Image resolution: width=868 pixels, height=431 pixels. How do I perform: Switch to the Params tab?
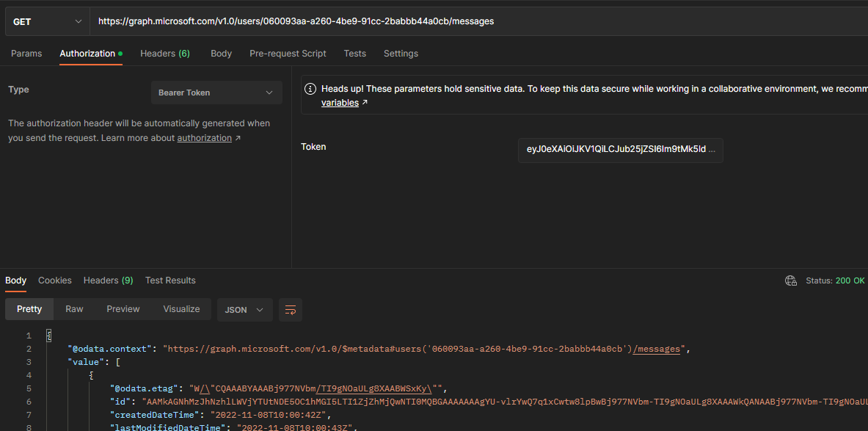pyautogui.click(x=26, y=54)
